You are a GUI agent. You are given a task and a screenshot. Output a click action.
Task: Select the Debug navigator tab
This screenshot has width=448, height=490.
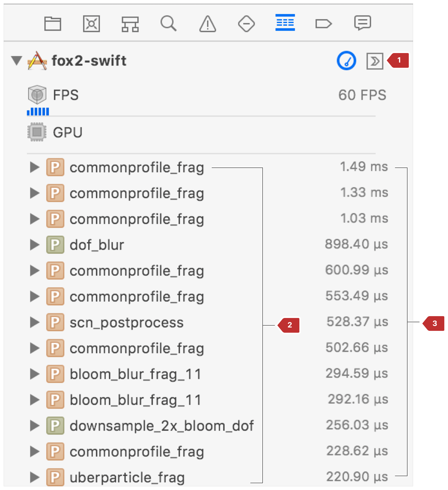click(285, 22)
